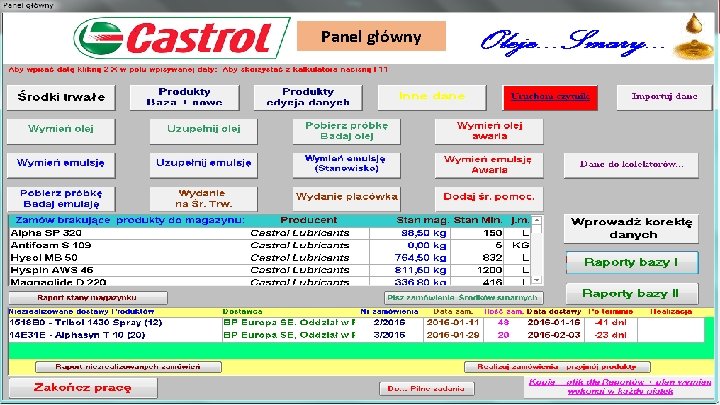The height and width of the screenshot is (405, 720).
Task: Open Raporty bazy II
Action: (x=632, y=294)
